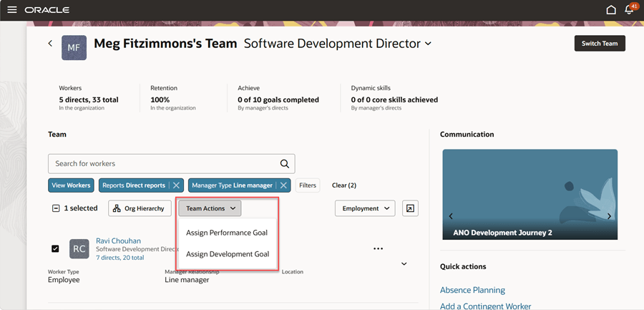Click the Org Hierarchy button
644x310 pixels.
tap(138, 208)
